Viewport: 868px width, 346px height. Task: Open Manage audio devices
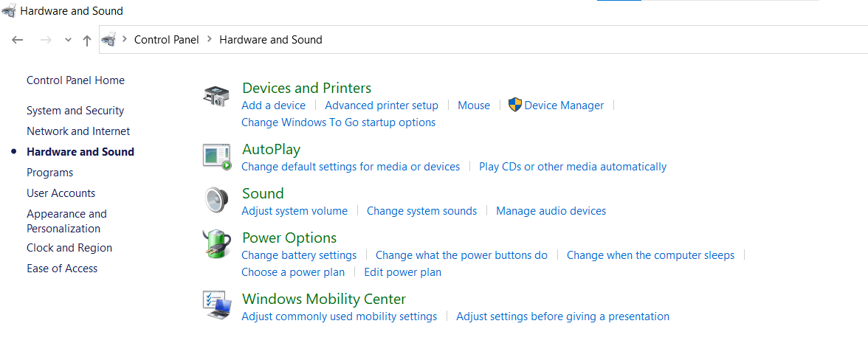[x=551, y=211]
